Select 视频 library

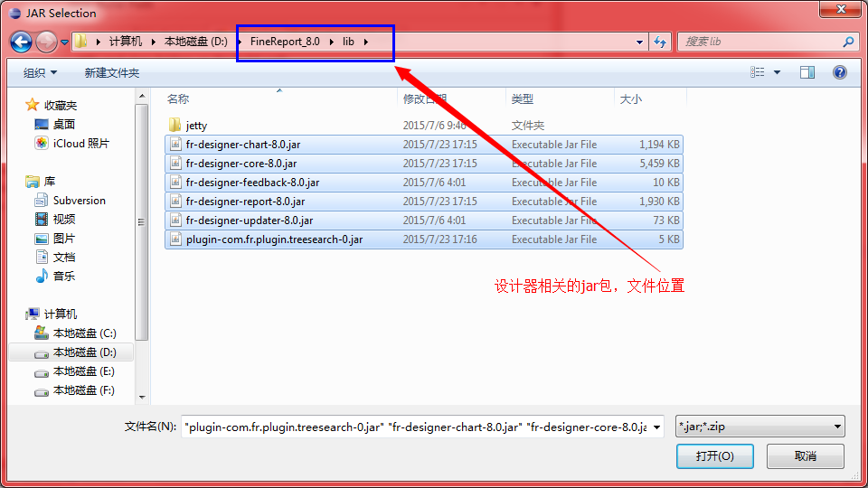pyautogui.click(x=63, y=219)
